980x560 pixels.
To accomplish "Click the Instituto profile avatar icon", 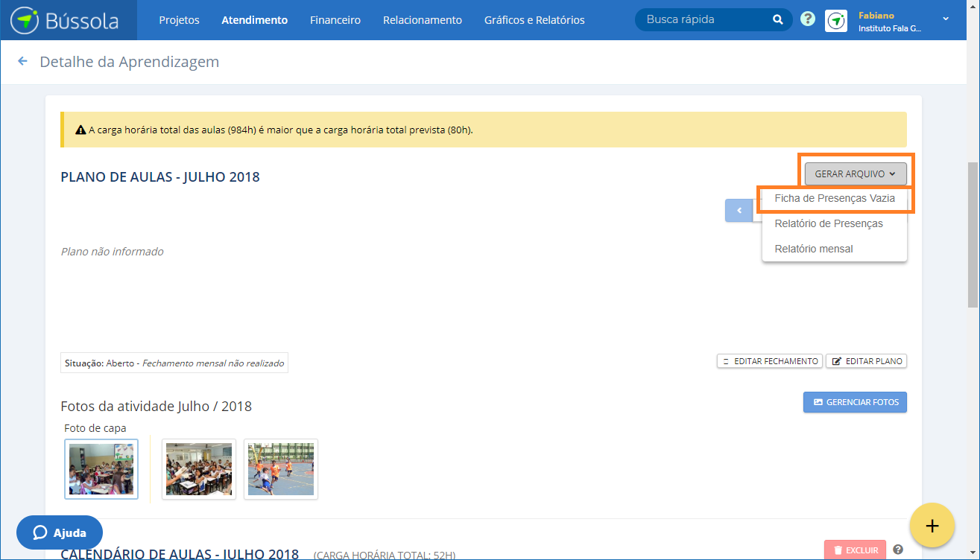I will (836, 21).
